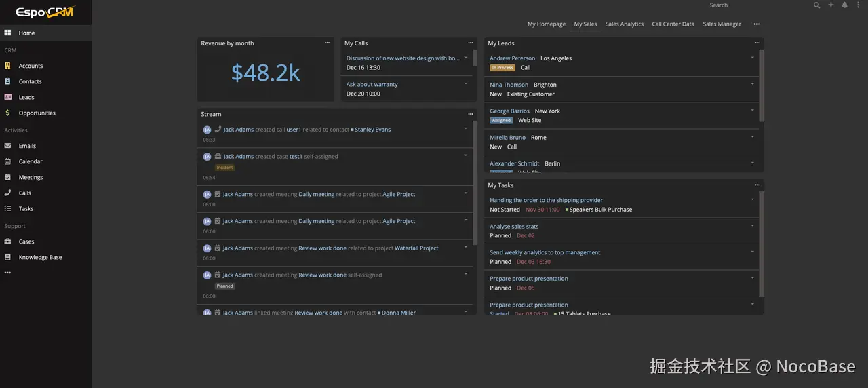868x388 pixels.
Task: Click the Knowledge Base book icon
Action: pyautogui.click(x=7, y=257)
